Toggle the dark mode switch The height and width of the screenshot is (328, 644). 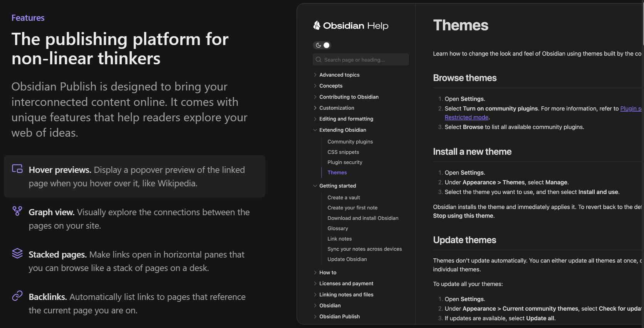322,45
